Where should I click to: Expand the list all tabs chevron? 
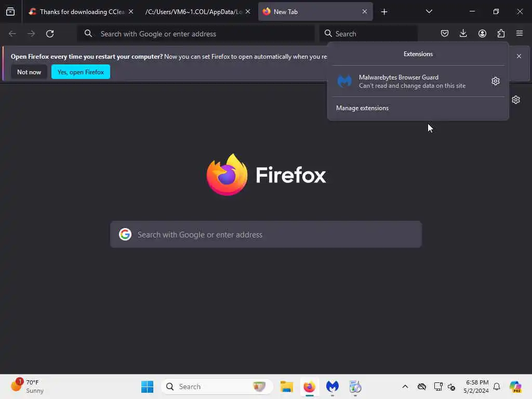[x=429, y=11]
